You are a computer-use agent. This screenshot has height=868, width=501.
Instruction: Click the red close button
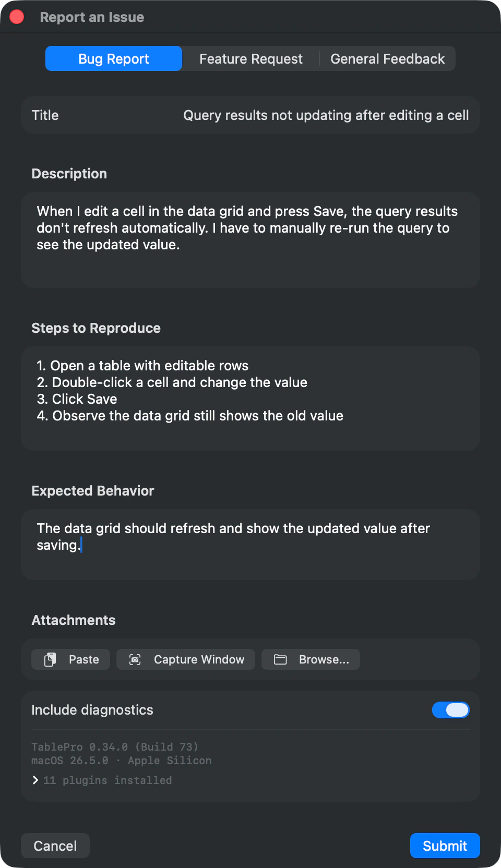click(17, 17)
